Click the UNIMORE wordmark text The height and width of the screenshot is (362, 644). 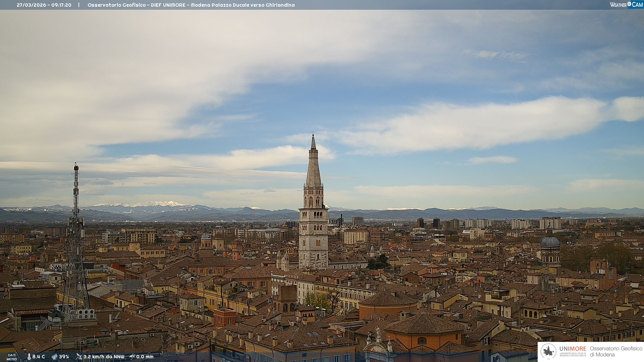point(573,349)
